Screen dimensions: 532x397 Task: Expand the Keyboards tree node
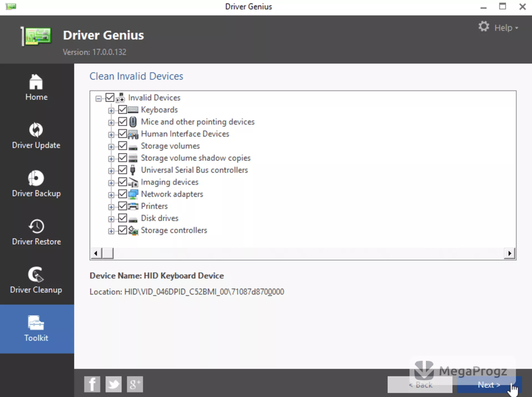click(111, 111)
